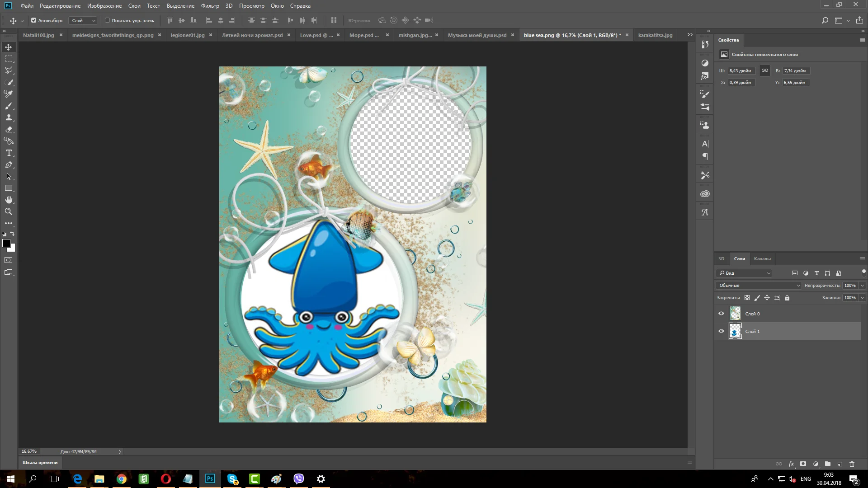Click the foreground color swatch

tap(6, 244)
